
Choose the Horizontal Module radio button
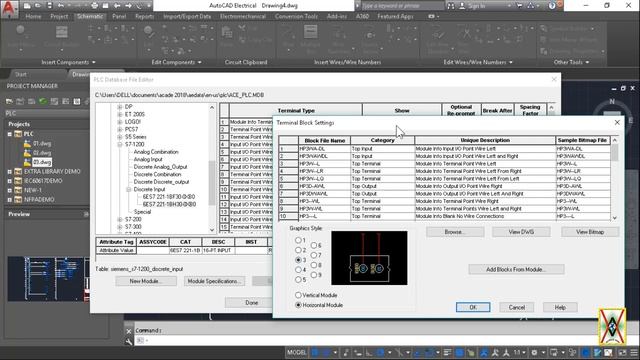(298, 305)
